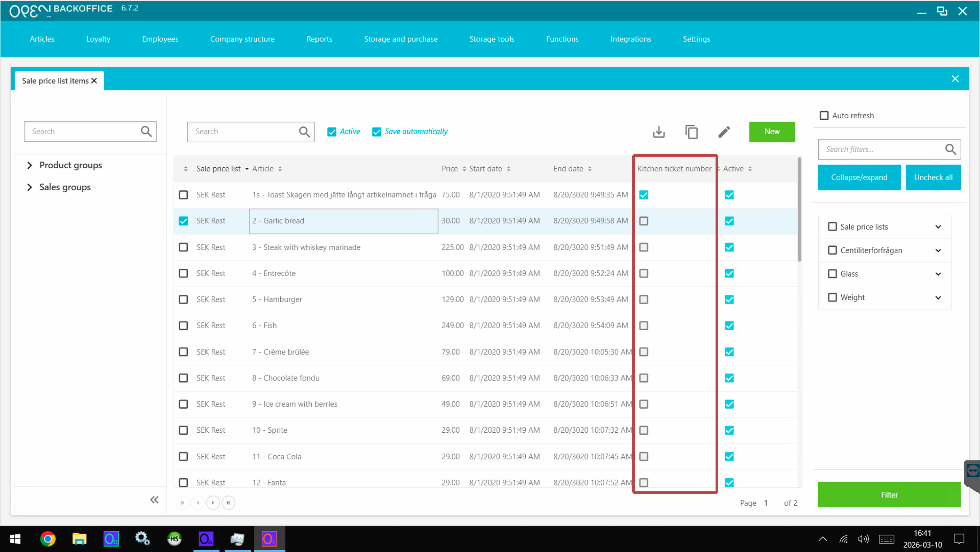Click the copy/duplicate icon in toolbar

691,132
